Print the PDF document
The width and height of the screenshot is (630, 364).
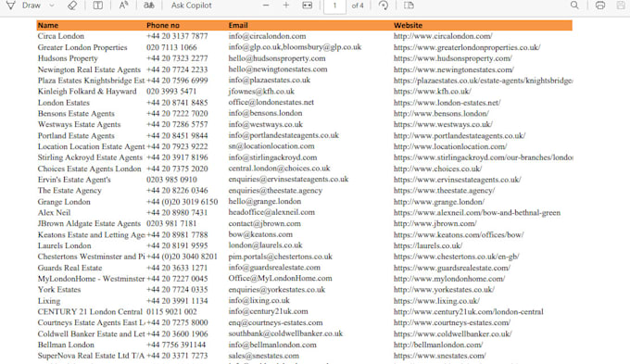tap(600, 6)
